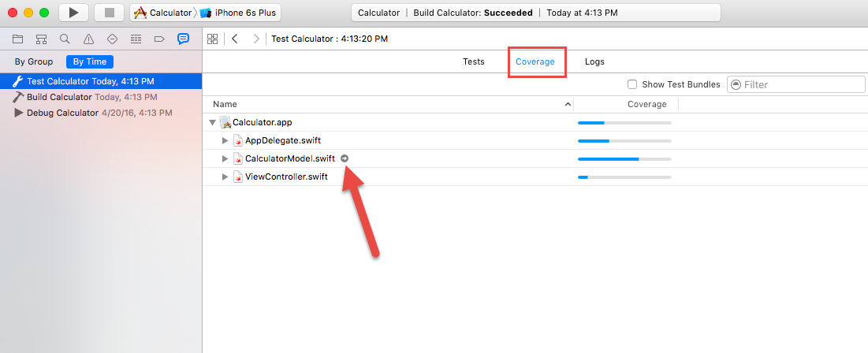This screenshot has width=868, height=353.
Task: Click Test Calculator : 4:13:20 PM jump bar title
Action: pos(330,39)
